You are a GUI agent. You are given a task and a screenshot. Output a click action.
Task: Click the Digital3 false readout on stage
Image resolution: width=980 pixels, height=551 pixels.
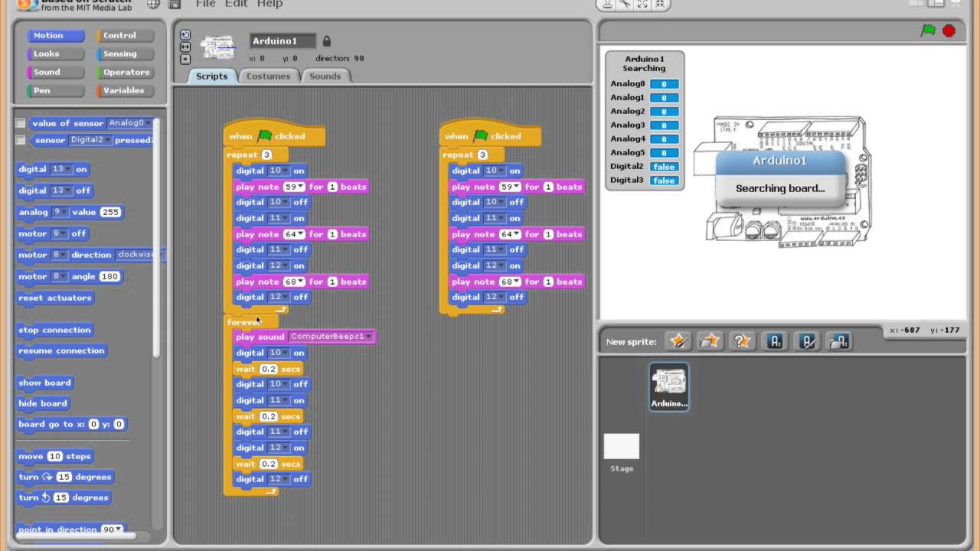coord(664,181)
